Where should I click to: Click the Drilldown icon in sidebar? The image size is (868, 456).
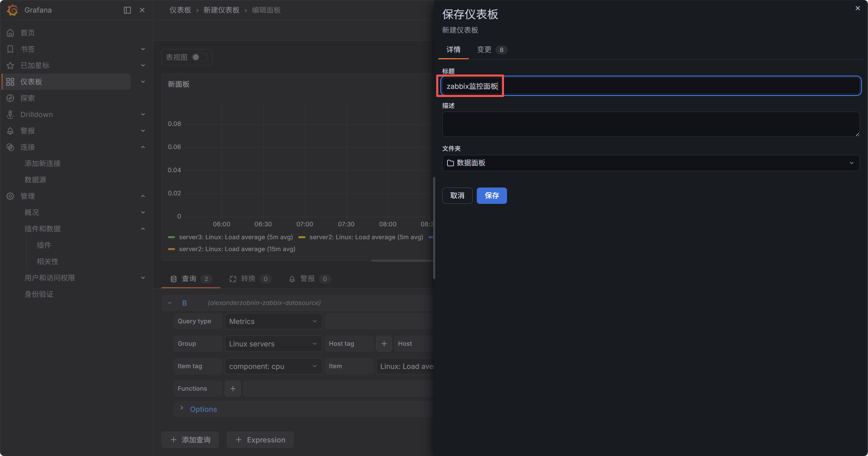click(10, 114)
